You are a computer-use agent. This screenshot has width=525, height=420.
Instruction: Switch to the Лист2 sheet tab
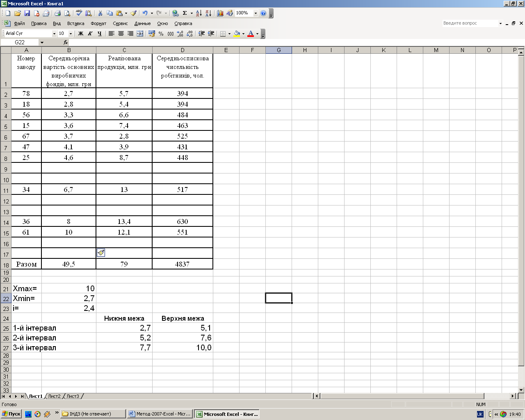click(x=54, y=396)
